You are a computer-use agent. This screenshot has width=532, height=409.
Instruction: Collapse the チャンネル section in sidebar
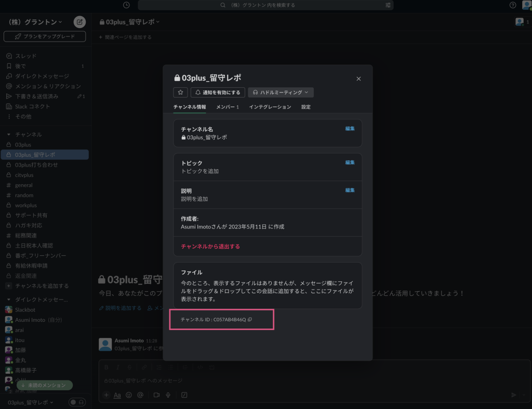(x=9, y=134)
